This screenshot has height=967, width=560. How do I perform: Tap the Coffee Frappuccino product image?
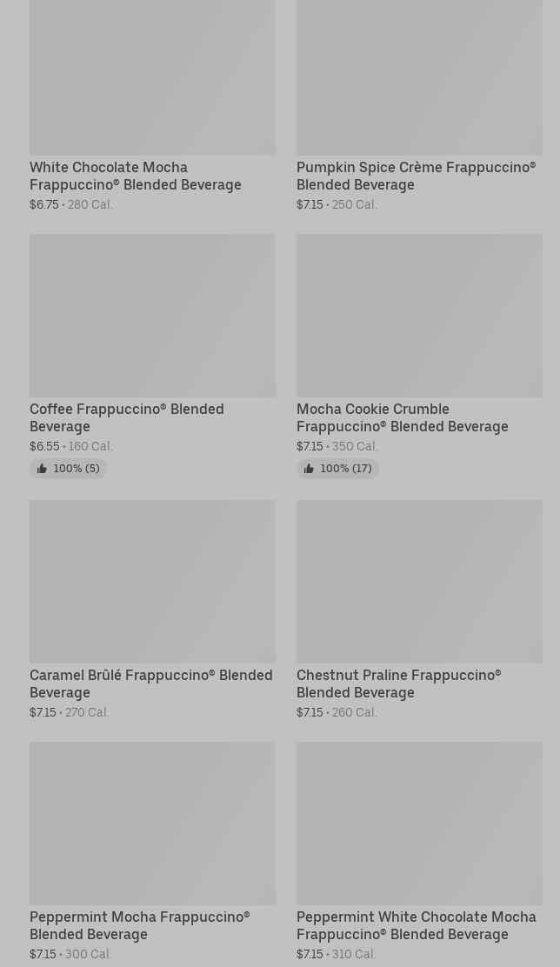coord(152,315)
